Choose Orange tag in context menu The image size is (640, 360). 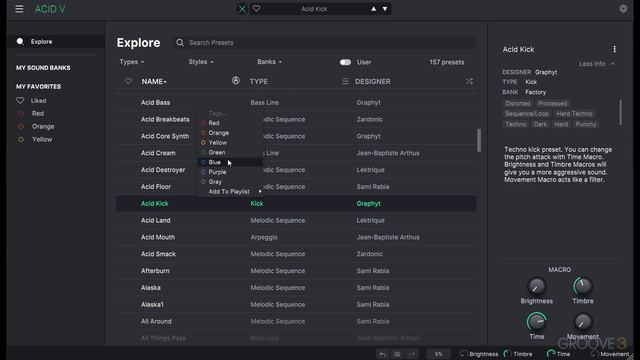pyautogui.click(x=231, y=133)
